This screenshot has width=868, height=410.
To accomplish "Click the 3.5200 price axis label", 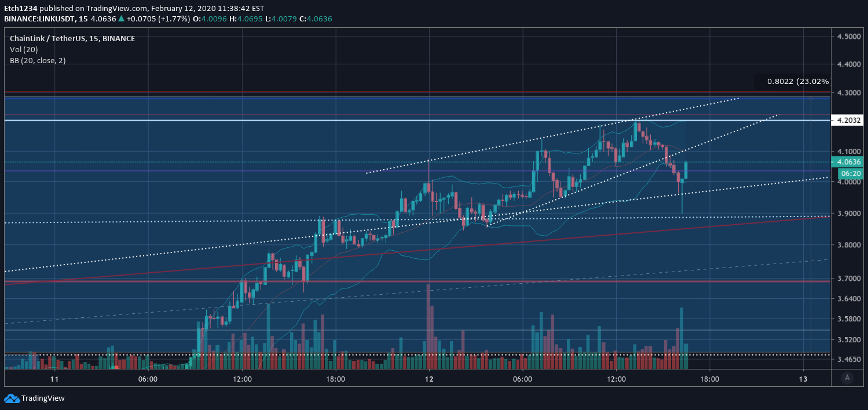I will (848, 340).
